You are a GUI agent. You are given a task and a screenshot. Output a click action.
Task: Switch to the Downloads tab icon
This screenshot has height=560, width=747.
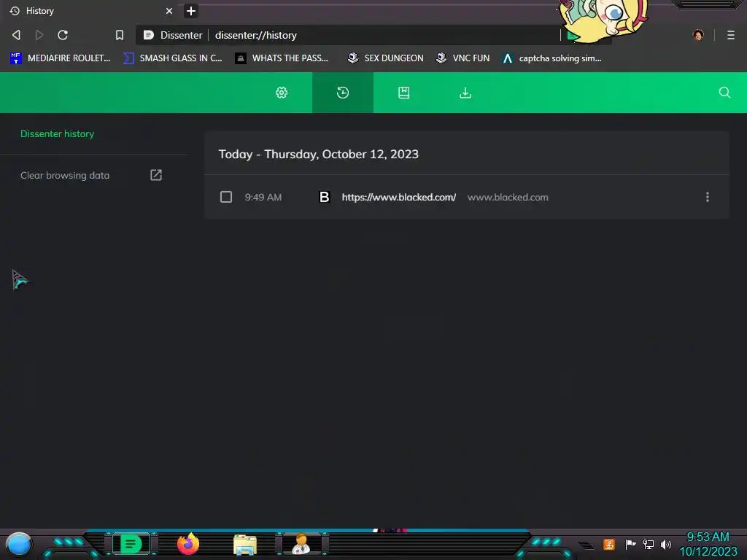[x=465, y=93]
